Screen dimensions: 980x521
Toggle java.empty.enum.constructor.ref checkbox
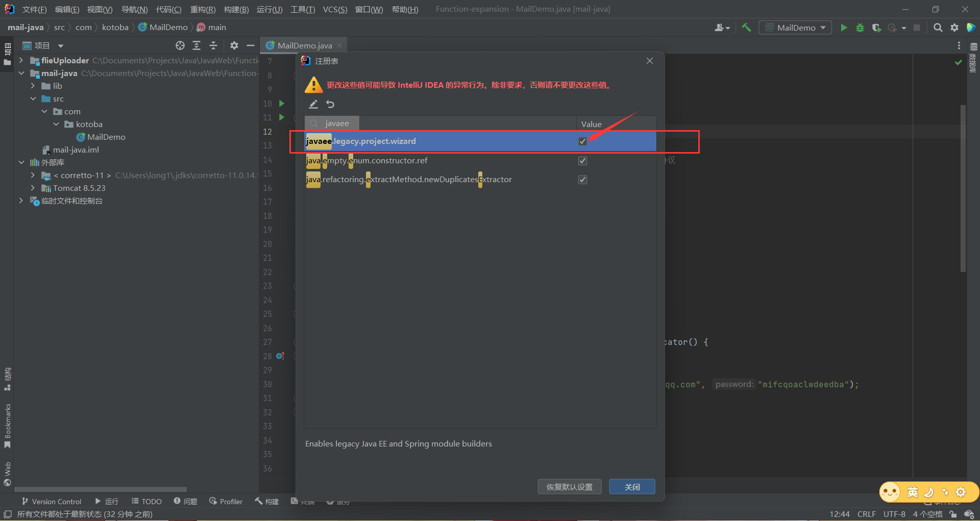(582, 160)
